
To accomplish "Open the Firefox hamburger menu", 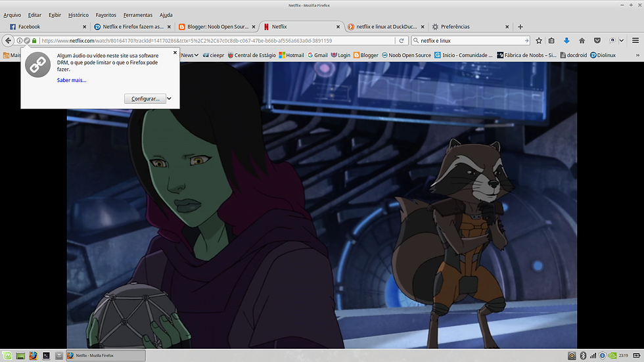I will pyautogui.click(x=635, y=41).
